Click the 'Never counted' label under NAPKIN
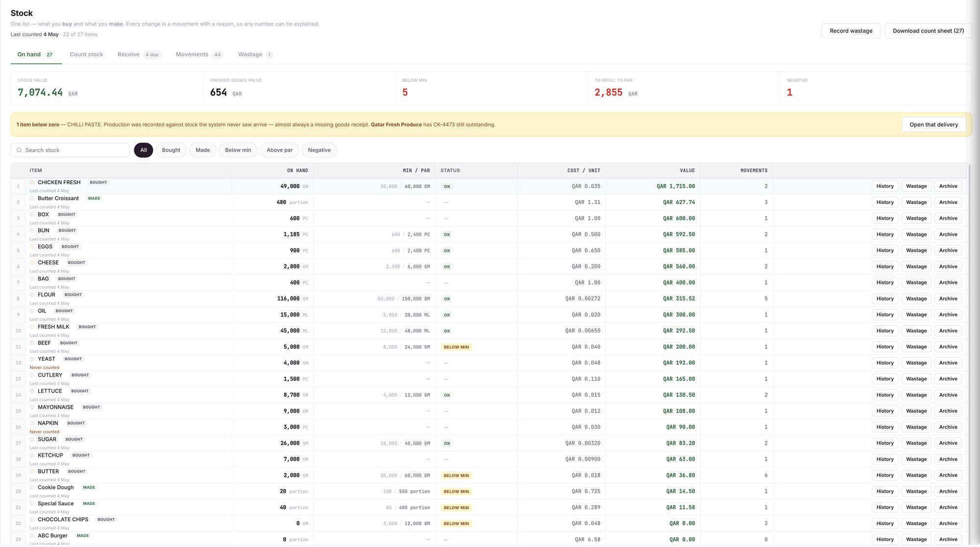This screenshot has height=547, width=980. click(x=44, y=432)
